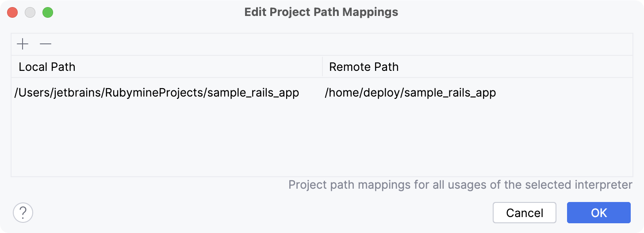644x233 pixels.
Task: Open help via the question mark icon
Action: 23,213
